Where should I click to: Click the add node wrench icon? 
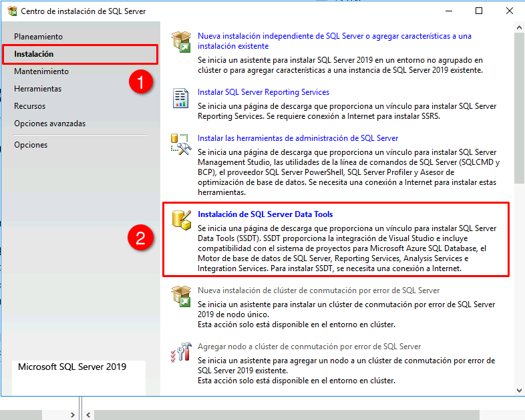click(x=181, y=353)
